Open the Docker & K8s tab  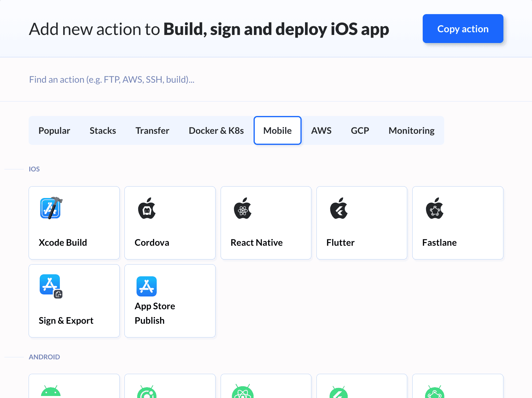click(x=216, y=130)
